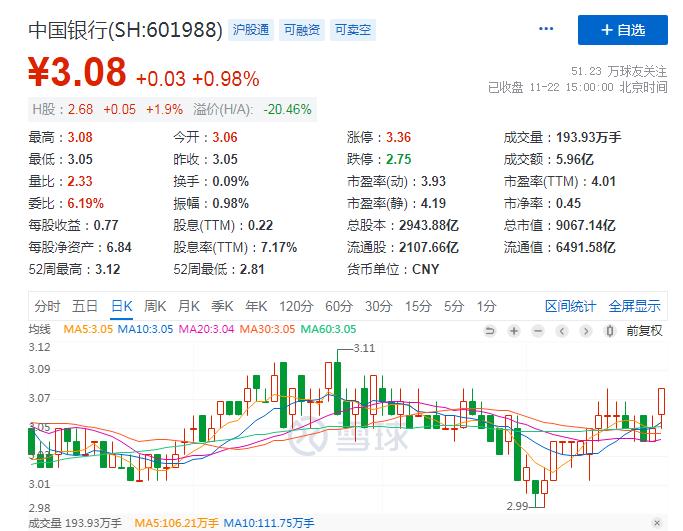Select the 15分 chart tab
The height and width of the screenshot is (531, 683).
[418, 306]
